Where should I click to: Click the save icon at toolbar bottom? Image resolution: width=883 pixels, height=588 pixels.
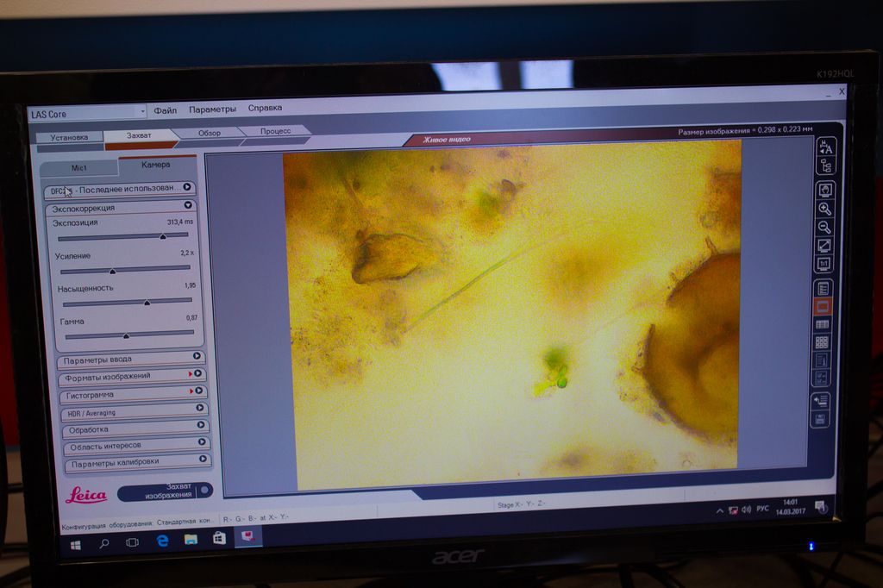(x=820, y=420)
